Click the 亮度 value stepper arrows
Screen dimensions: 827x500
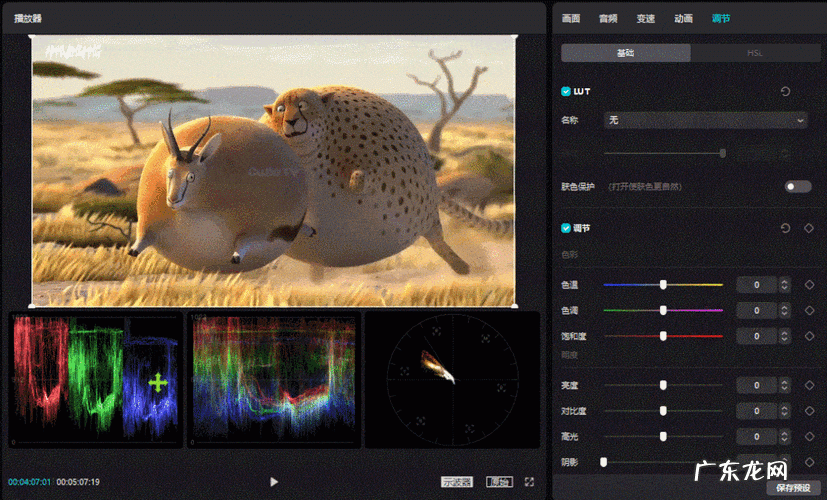pos(784,386)
